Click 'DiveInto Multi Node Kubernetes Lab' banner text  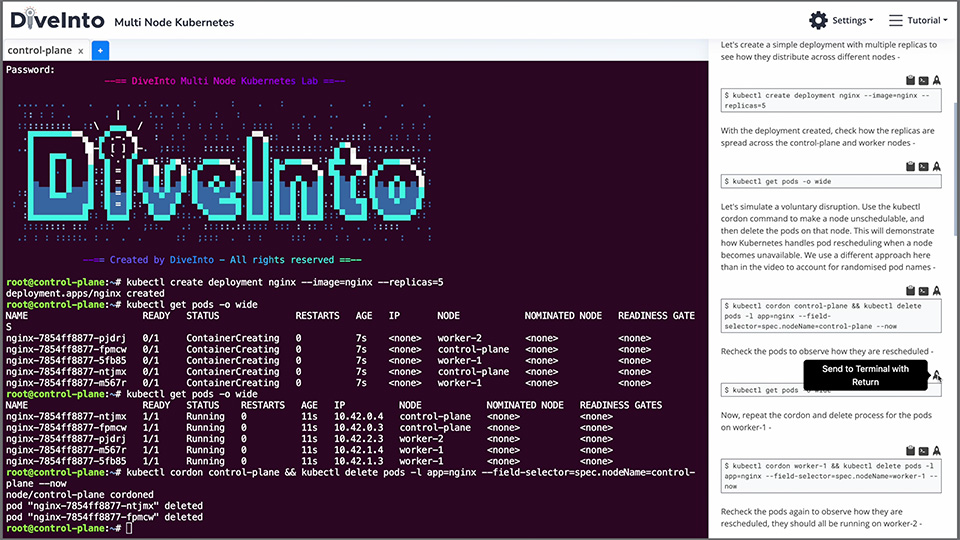[x=225, y=81]
